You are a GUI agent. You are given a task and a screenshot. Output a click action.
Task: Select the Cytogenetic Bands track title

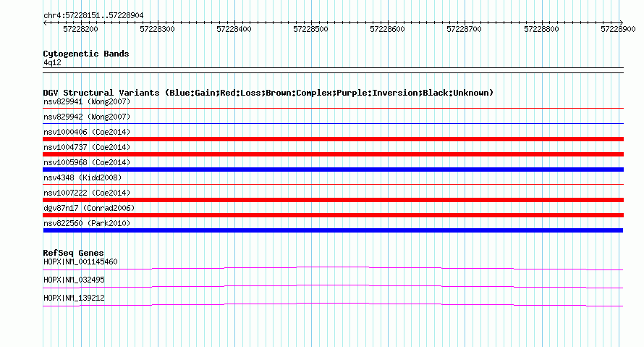86,54
